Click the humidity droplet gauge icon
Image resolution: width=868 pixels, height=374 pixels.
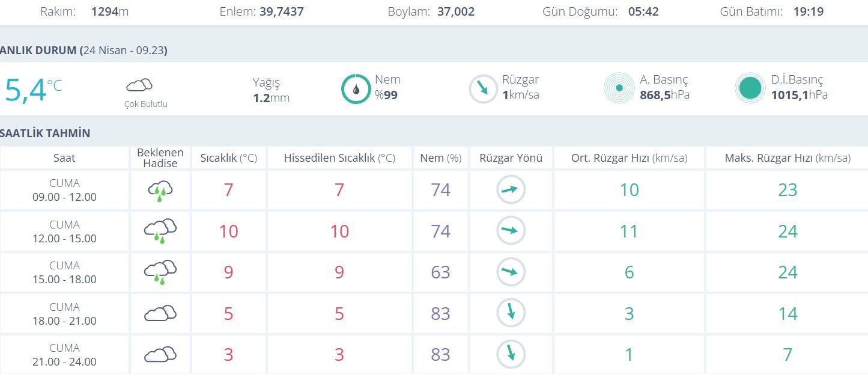[x=356, y=89]
